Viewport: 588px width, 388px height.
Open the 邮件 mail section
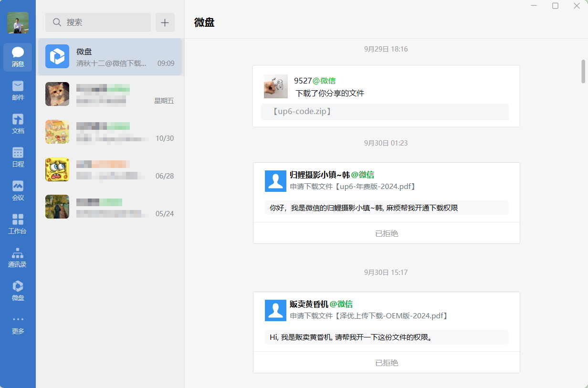18,91
